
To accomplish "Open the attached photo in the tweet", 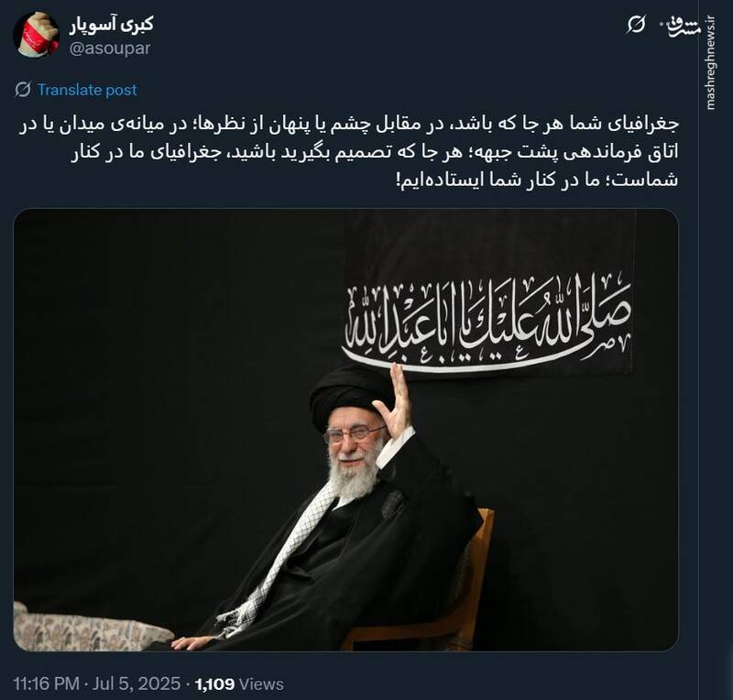I will click(x=346, y=430).
